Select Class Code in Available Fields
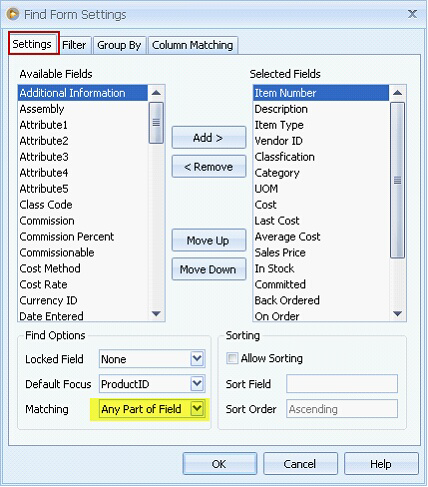This screenshot has width=428, height=487. [x=83, y=205]
